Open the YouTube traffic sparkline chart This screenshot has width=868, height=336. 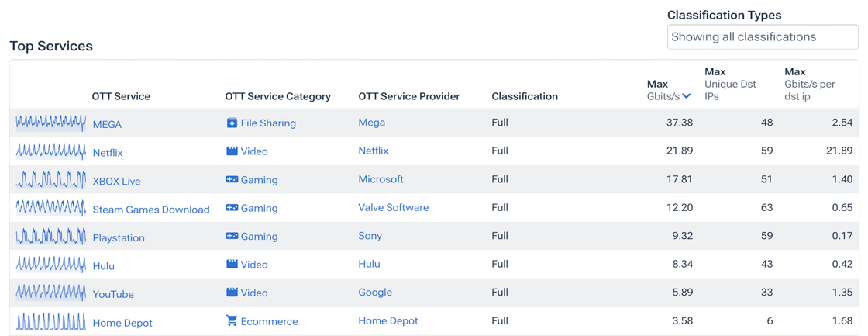pyautogui.click(x=51, y=293)
